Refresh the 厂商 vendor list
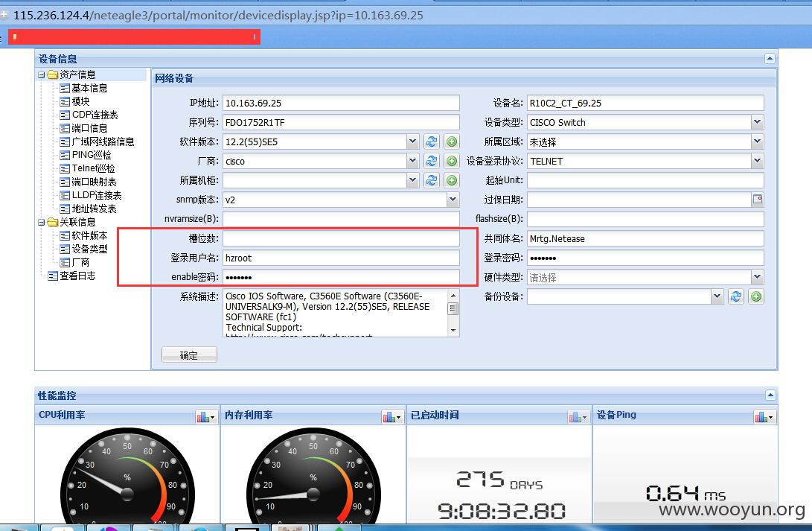812x531 pixels. pos(432,161)
